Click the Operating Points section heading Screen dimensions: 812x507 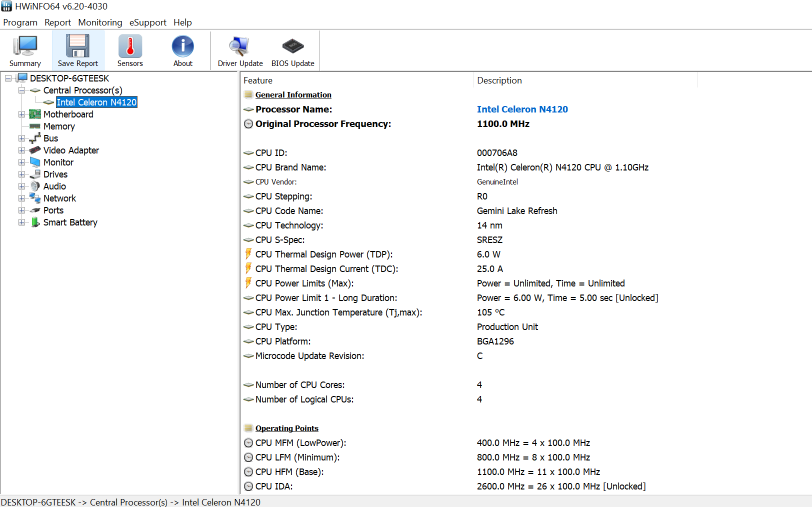287,428
